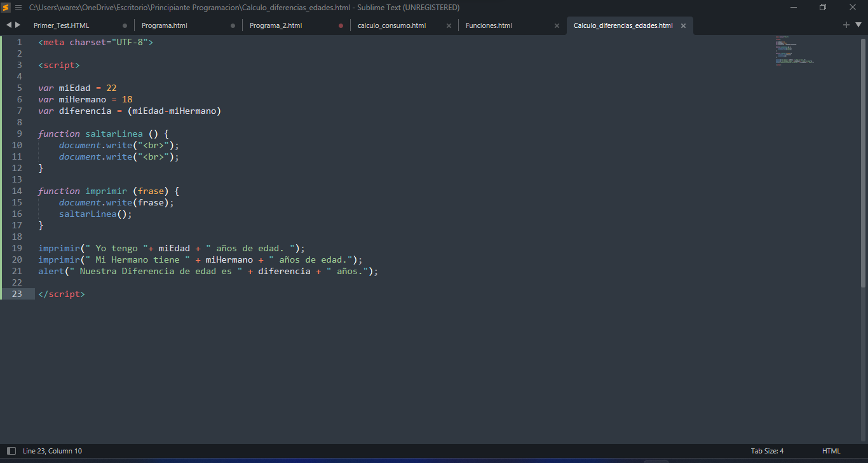Click the closing </script> tag
The height and width of the screenshot is (463, 868).
pyautogui.click(x=62, y=294)
